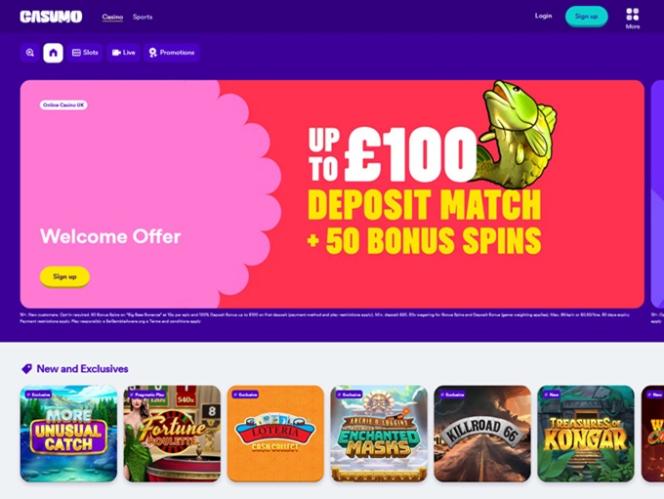The image size is (664, 499).
Task: Switch to the Sports tab
Action: point(143,17)
